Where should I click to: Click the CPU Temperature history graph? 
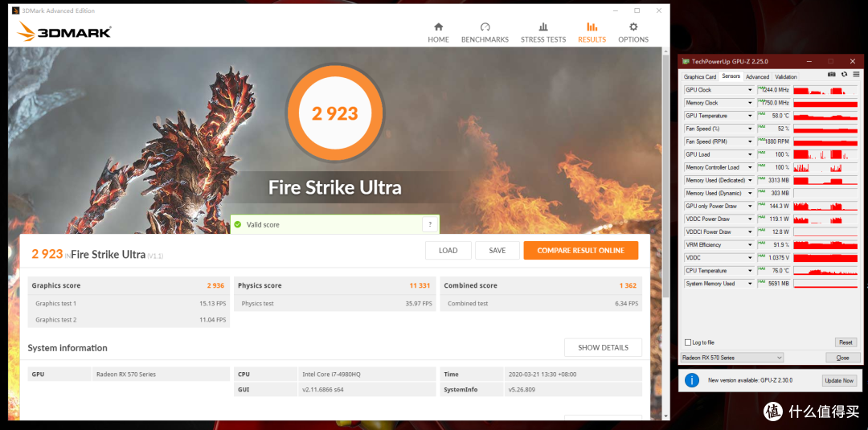pos(825,271)
